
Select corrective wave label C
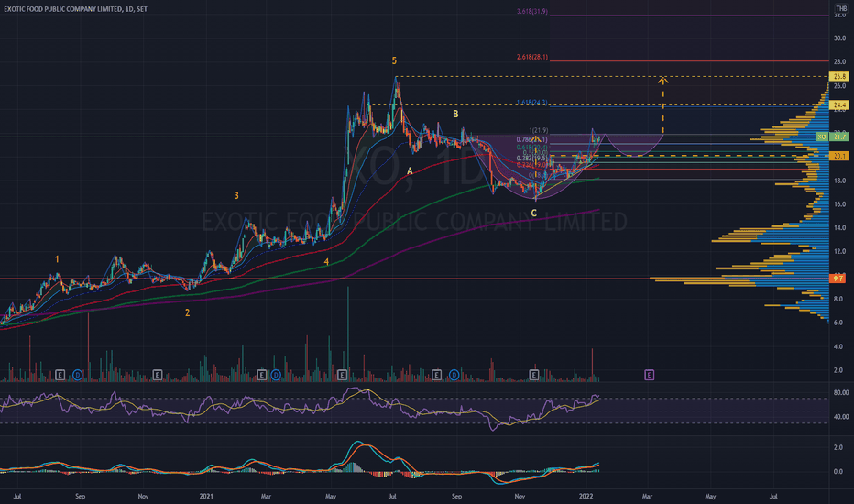click(x=533, y=213)
